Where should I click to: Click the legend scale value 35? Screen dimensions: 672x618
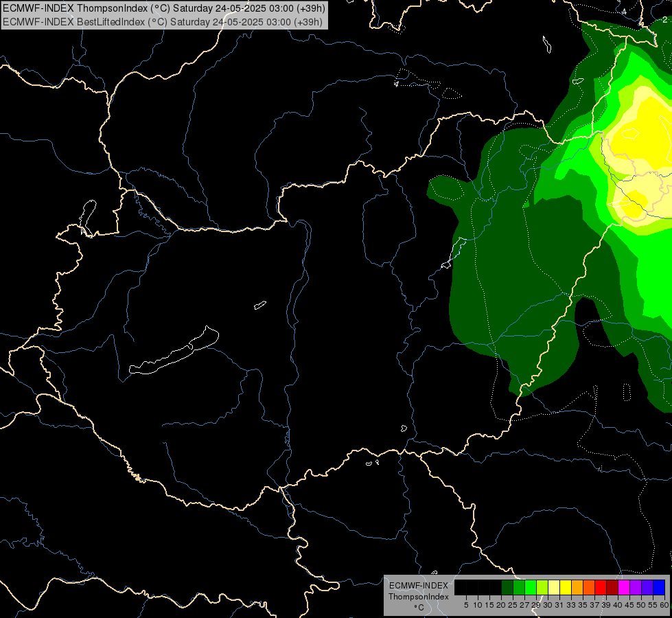pyautogui.click(x=583, y=605)
